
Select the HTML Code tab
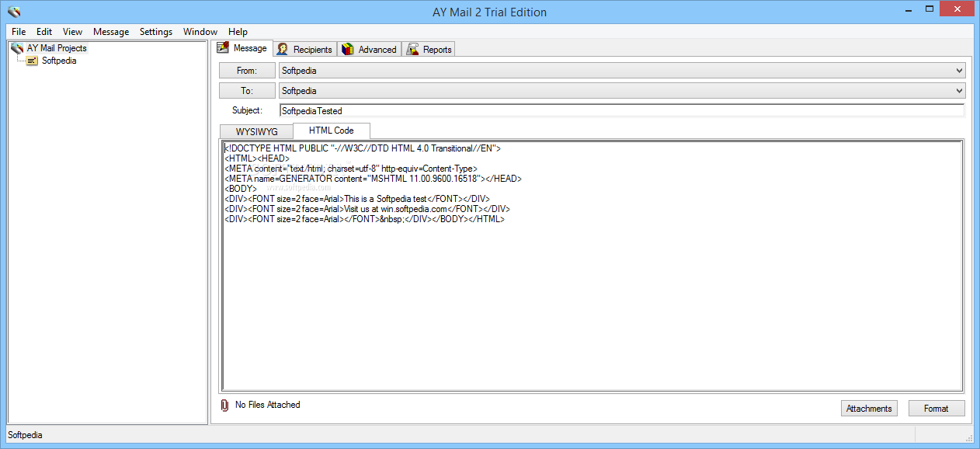[x=332, y=131]
